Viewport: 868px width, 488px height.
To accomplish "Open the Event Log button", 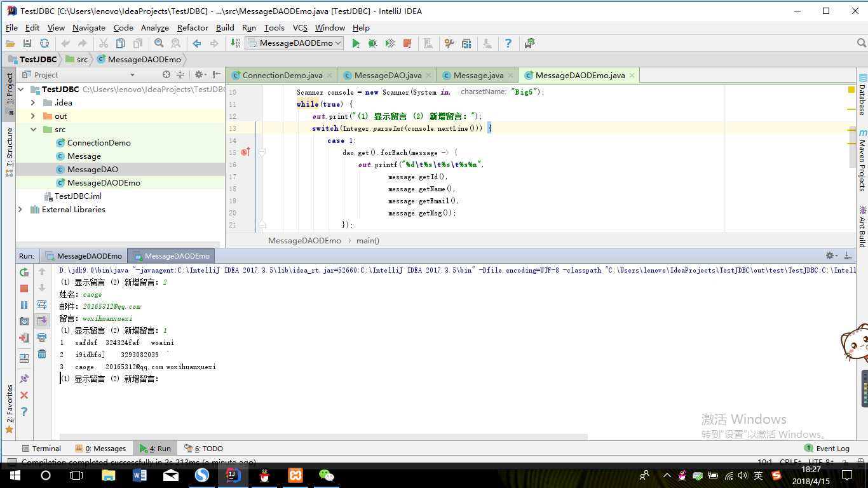I will point(826,448).
